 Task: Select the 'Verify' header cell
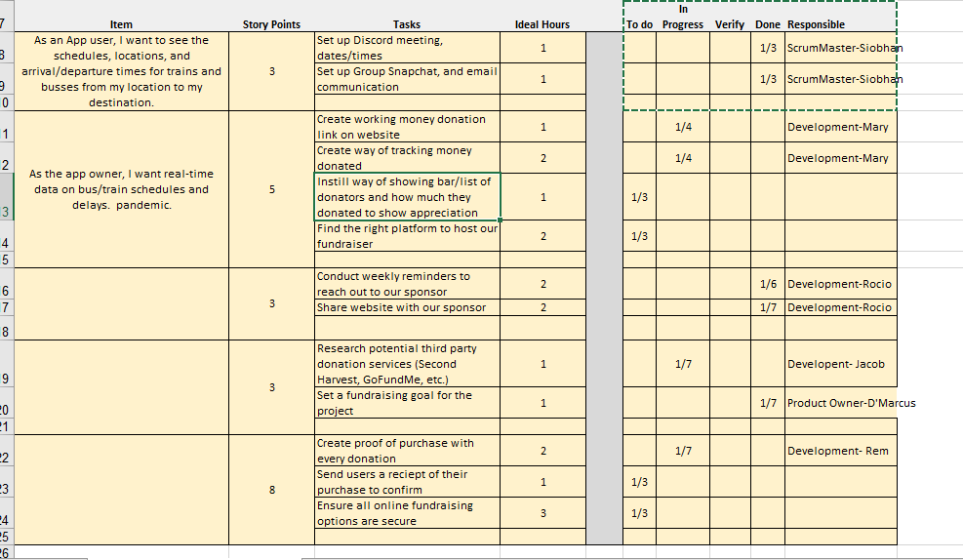(730, 17)
